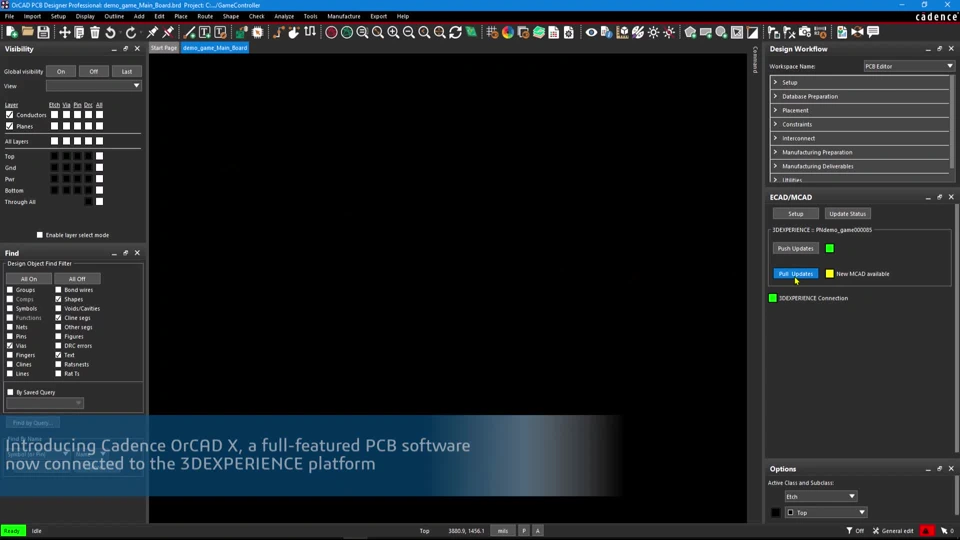Screen dimensions: 960x540
Task: Turn Global visibility On
Action: pos(61,72)
